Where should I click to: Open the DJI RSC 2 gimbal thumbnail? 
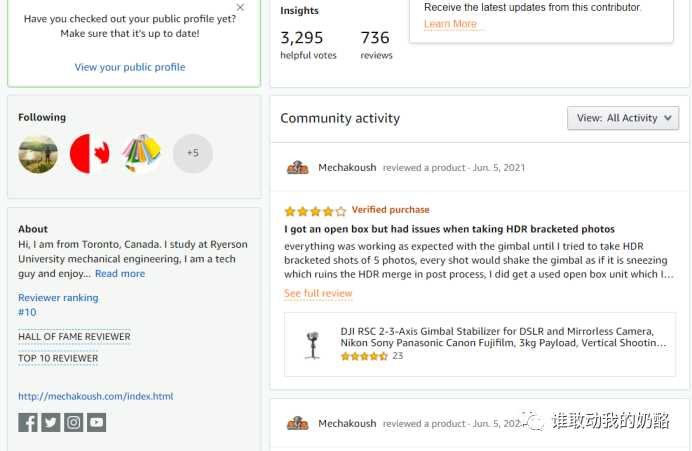pos(312,343)
